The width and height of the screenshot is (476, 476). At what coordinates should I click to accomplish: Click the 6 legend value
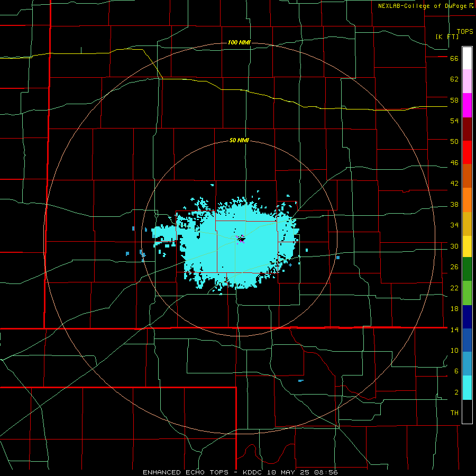click(x=456, y=371)
